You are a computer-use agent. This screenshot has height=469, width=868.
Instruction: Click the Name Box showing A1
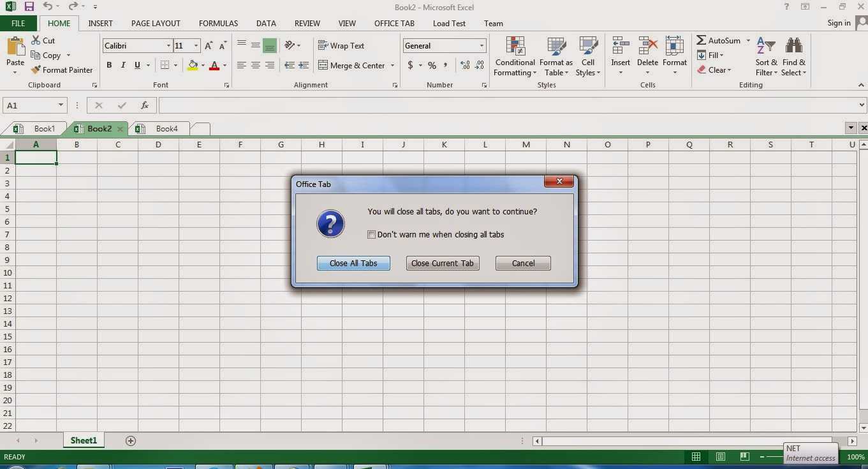tap(34, 105)
